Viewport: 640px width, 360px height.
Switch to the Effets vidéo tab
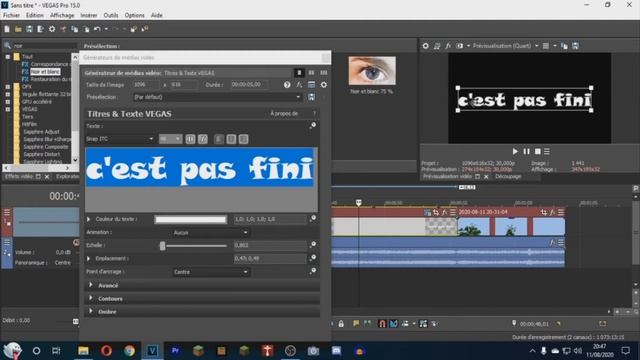click(x=19, y=176)
